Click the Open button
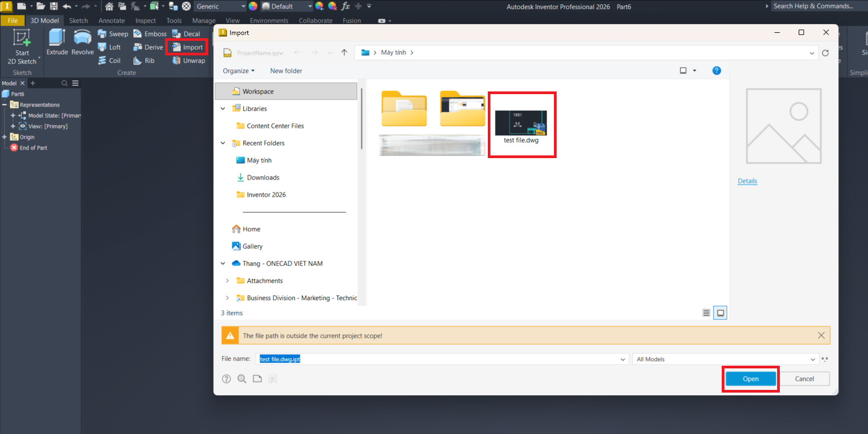The height and width of the screenshot is (434, 868). click(751, 379)
